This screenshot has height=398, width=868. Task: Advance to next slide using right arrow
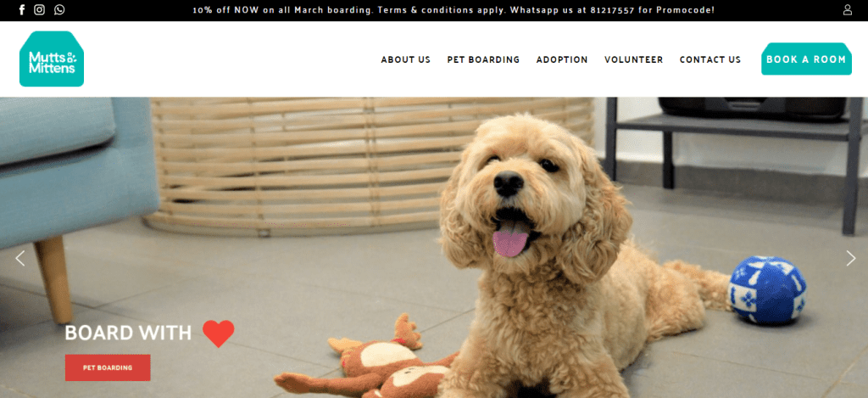[851, 258]
